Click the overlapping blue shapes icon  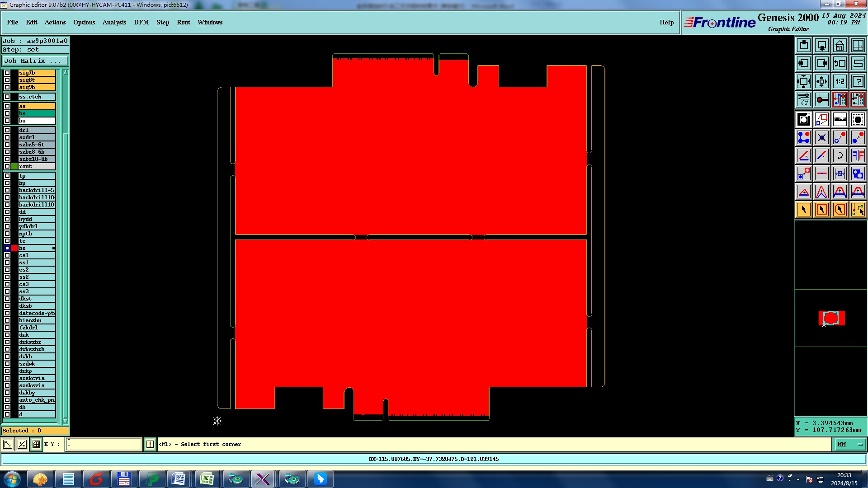tap(858, 174)
